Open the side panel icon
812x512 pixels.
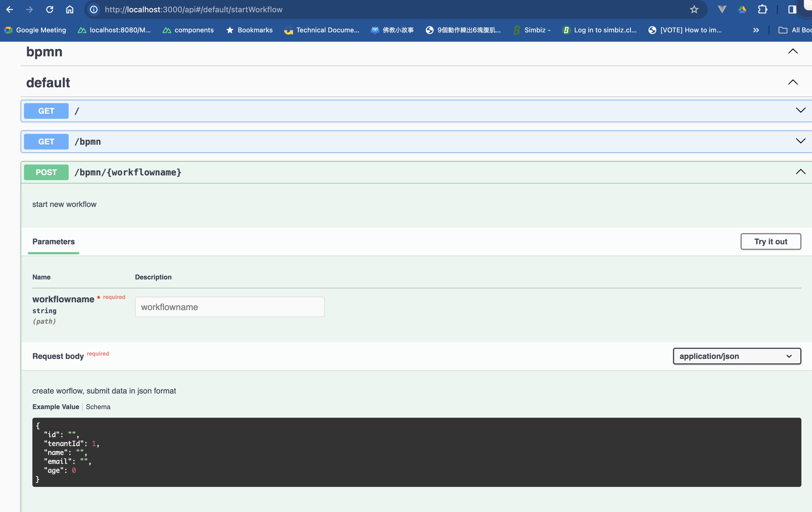[x=792, y=9]
